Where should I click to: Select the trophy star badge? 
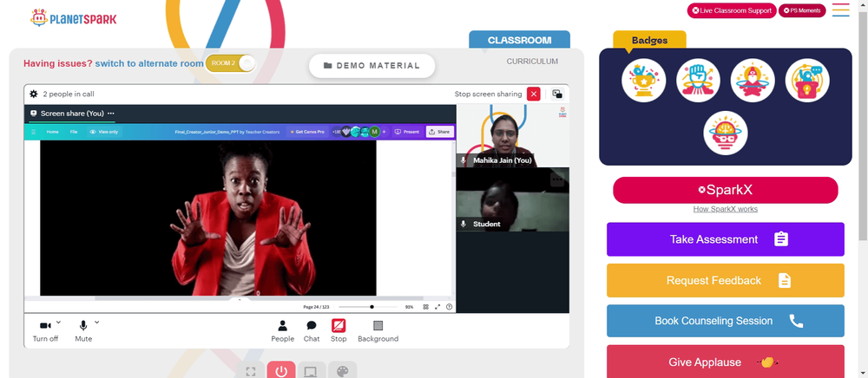tap(643, 80)
